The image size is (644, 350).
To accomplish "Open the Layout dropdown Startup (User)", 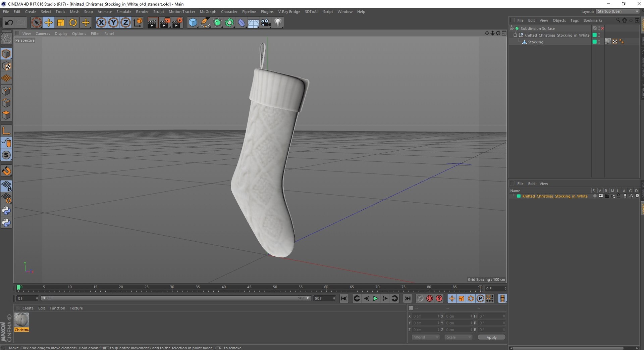I will click(618, 11).
